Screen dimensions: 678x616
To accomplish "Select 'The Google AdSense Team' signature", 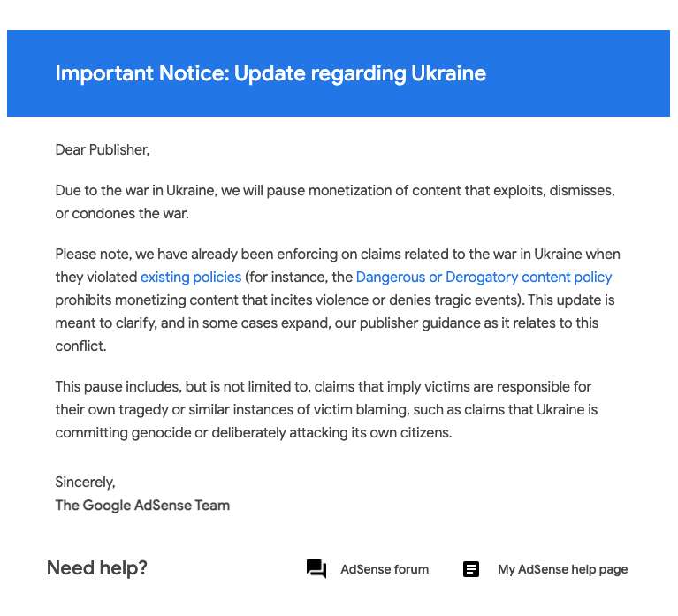I will tap(142, 505).
